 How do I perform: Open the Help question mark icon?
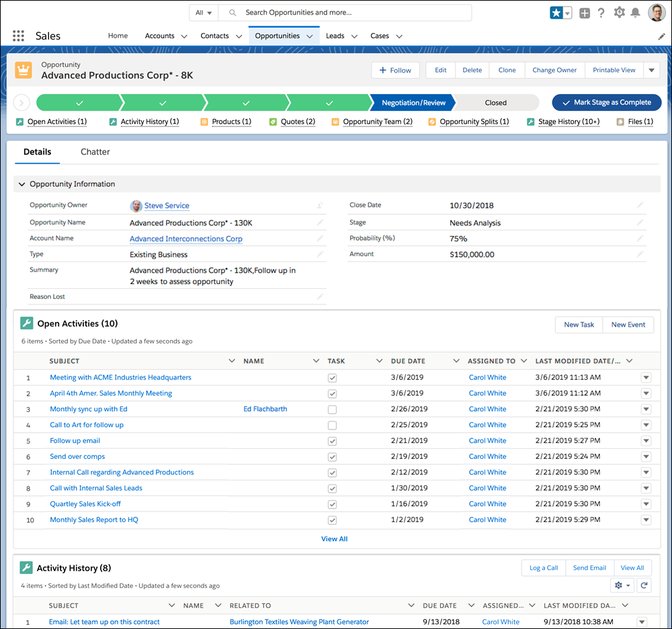coord(601,13)
